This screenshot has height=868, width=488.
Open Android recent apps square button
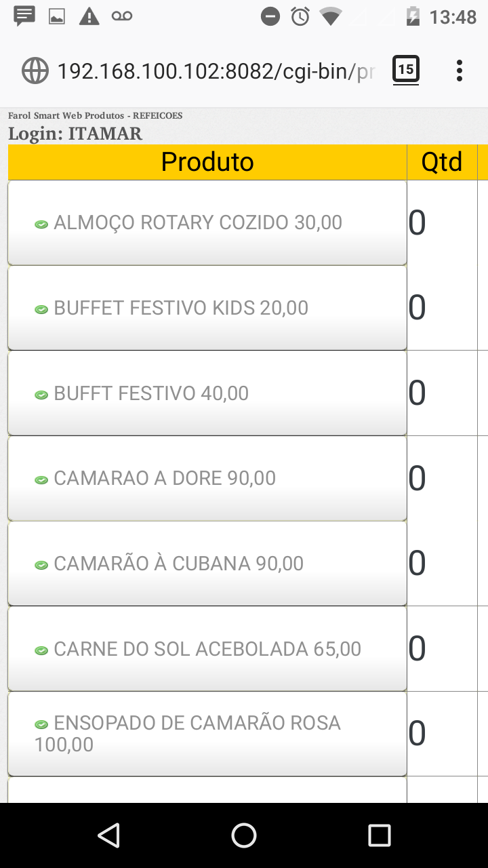pos(379,835)
